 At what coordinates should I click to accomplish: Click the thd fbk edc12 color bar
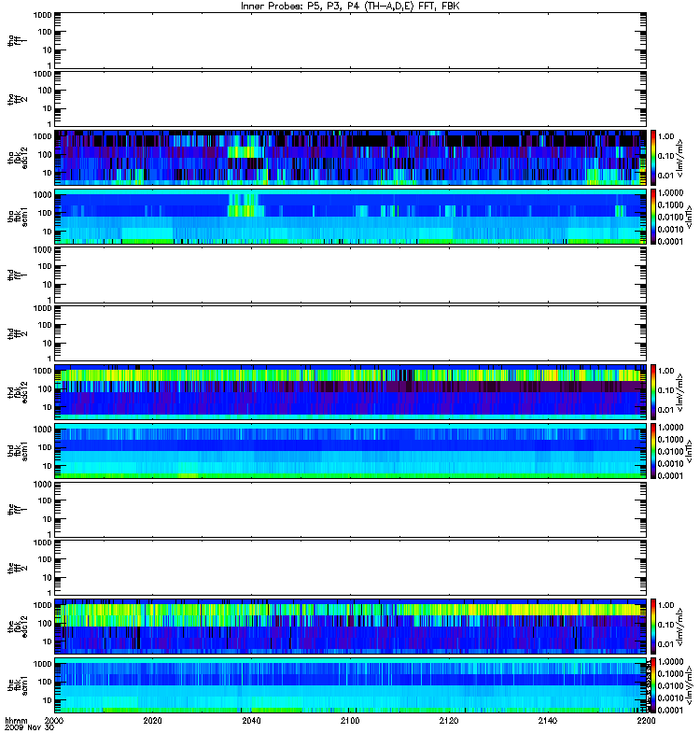(x=652, y=392)
